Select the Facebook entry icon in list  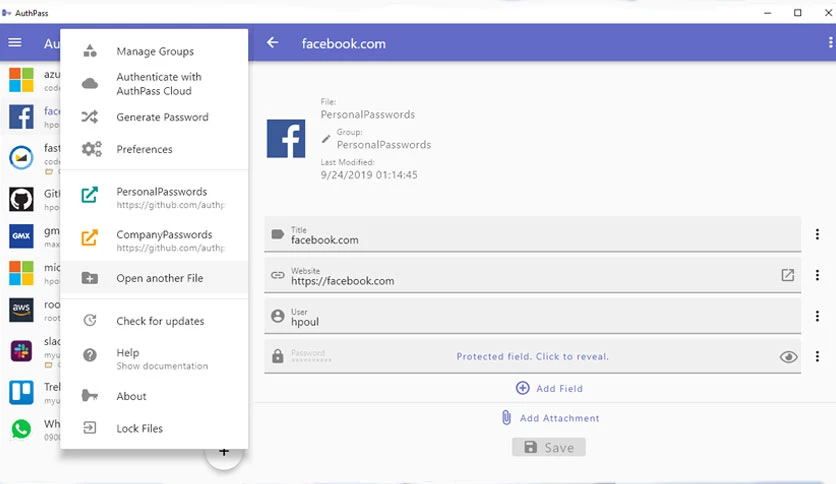click(21, 117)
